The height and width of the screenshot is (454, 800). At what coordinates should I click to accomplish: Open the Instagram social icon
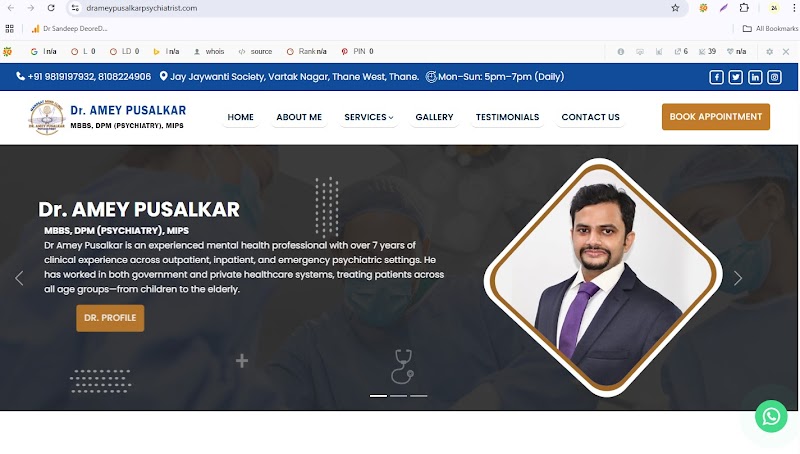(x=774, y=77)
